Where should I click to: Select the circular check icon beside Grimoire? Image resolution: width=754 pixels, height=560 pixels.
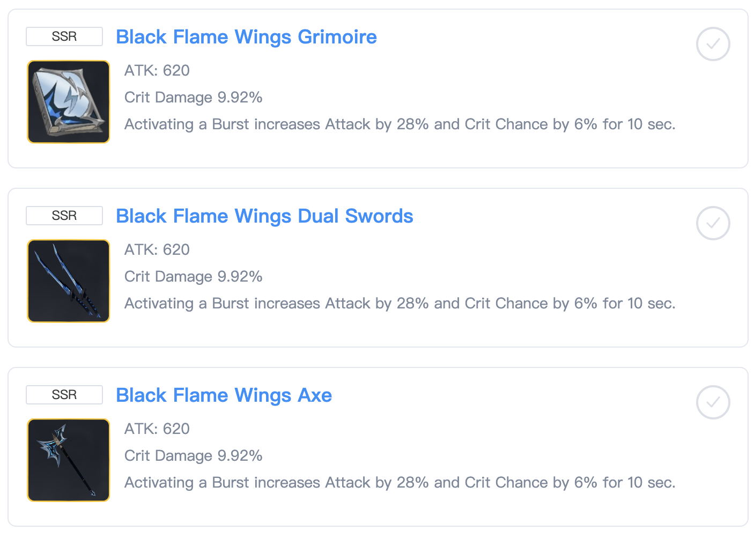point(713,44)
